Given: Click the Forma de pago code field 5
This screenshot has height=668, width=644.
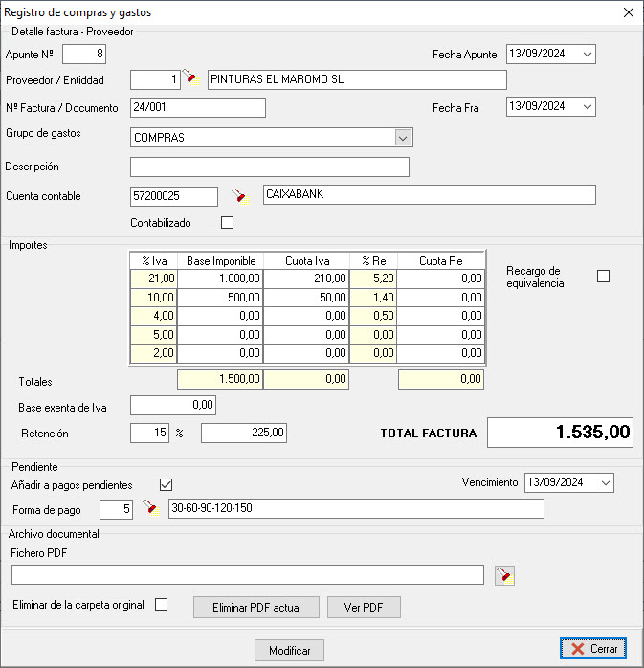Looking at the screenshot, I should tap(117, 509).
